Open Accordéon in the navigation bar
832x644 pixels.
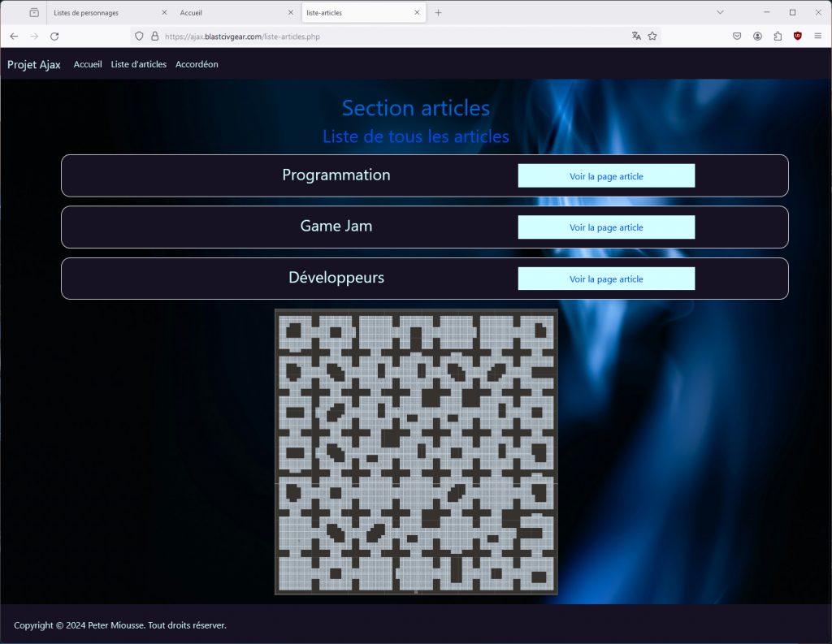[x=197, y=64]
